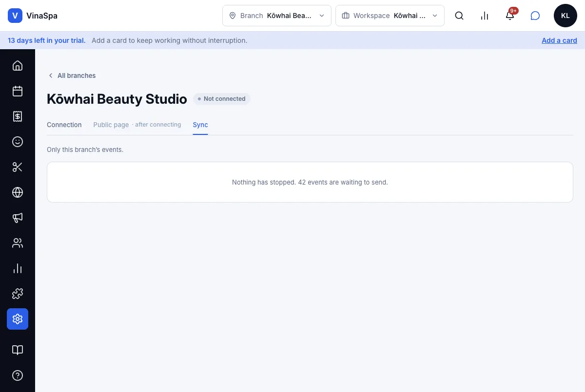Click the Not connected status badge

222,99
